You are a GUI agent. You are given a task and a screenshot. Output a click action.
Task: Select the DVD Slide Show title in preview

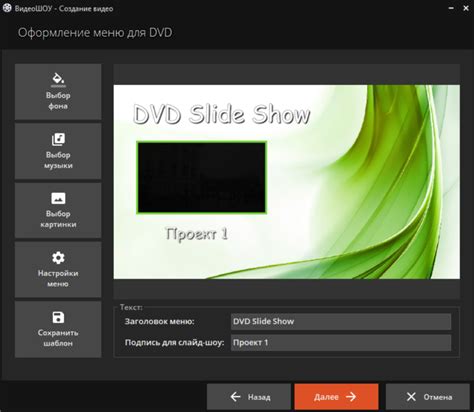(222, 114)
